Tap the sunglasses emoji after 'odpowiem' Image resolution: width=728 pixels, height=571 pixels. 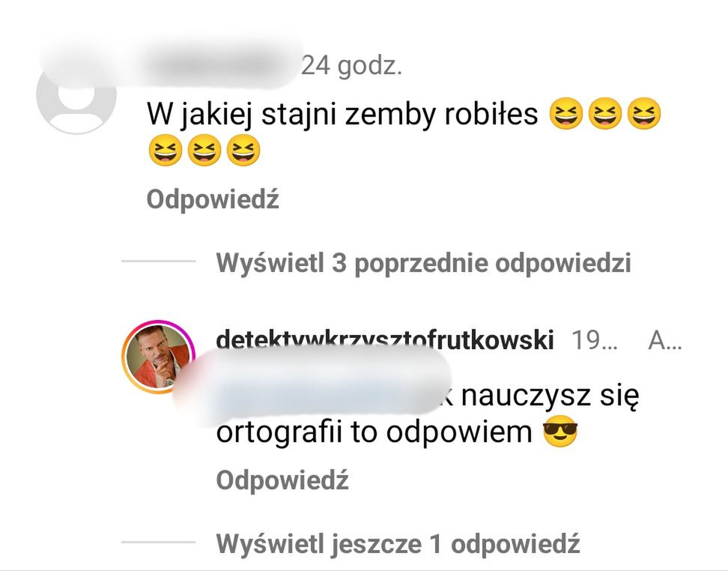click(x=560, y=431)
